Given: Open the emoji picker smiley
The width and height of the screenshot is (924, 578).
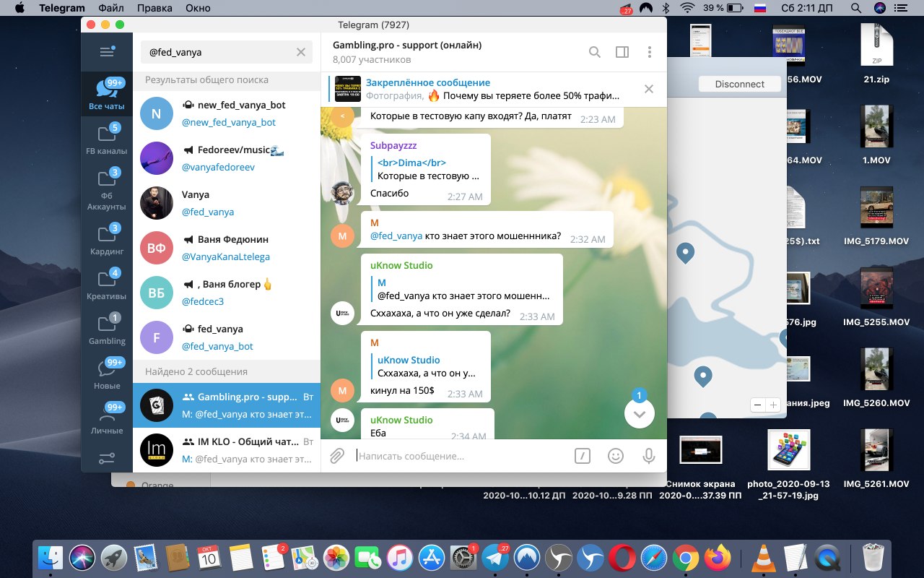Looking at the screenshot, I should [616, 456].
